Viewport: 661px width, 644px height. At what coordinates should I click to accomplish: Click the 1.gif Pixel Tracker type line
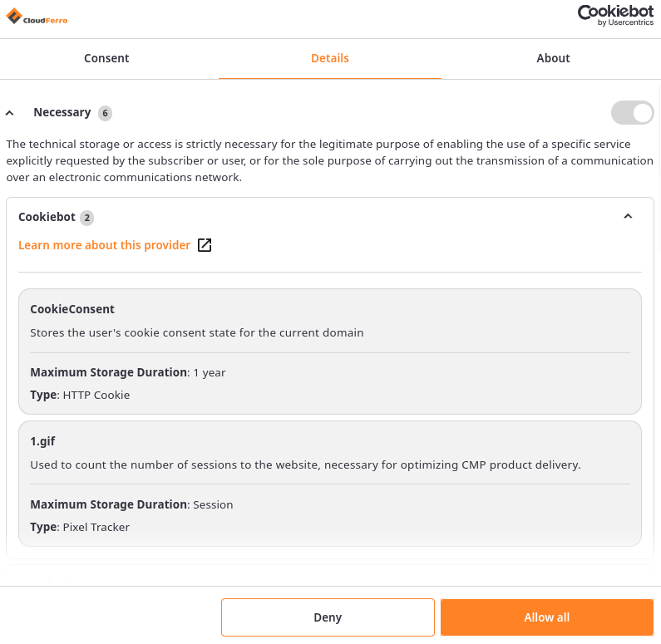(80, 527)
